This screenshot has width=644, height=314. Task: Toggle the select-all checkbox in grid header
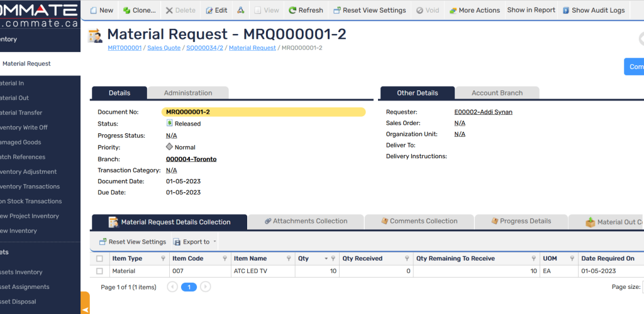[99, 259]
